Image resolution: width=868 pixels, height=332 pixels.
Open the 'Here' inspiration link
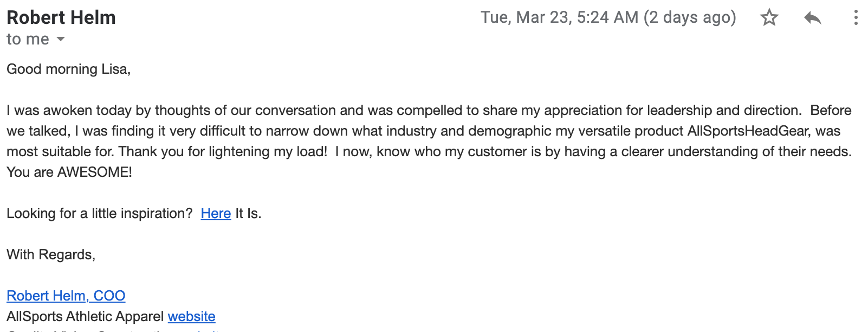tap(216, 213)
